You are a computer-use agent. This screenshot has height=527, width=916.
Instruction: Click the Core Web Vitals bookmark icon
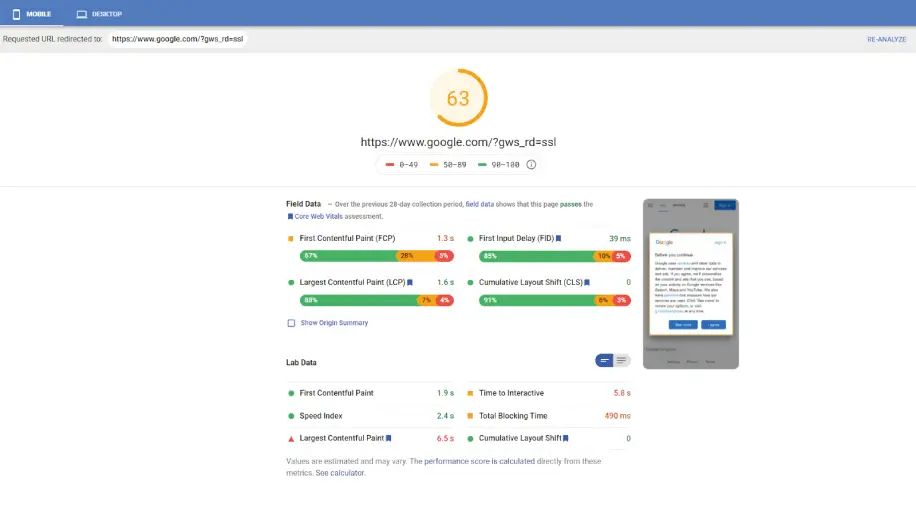[290, 216]
